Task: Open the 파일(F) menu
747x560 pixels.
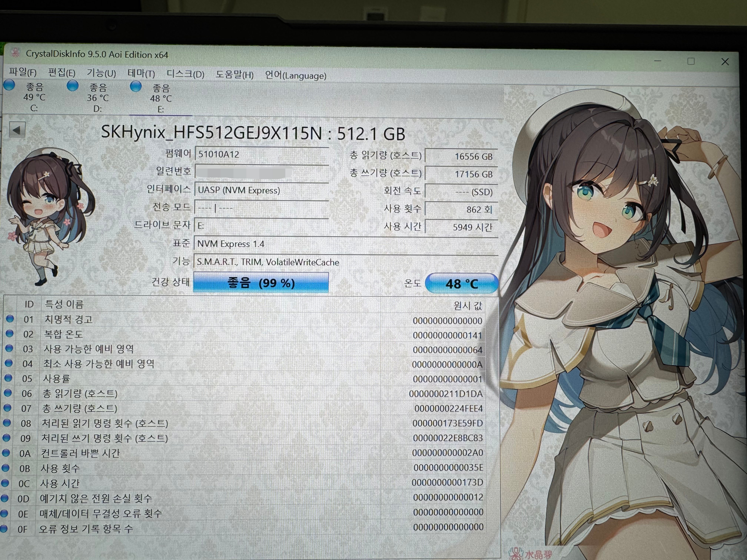Action: click(x=23, y=72)
